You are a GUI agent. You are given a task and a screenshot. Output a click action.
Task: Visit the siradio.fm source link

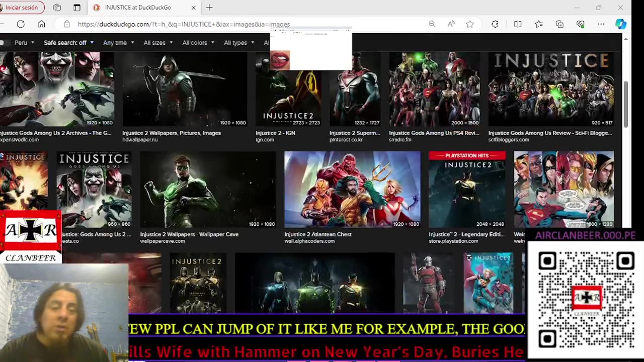[400, 140]
